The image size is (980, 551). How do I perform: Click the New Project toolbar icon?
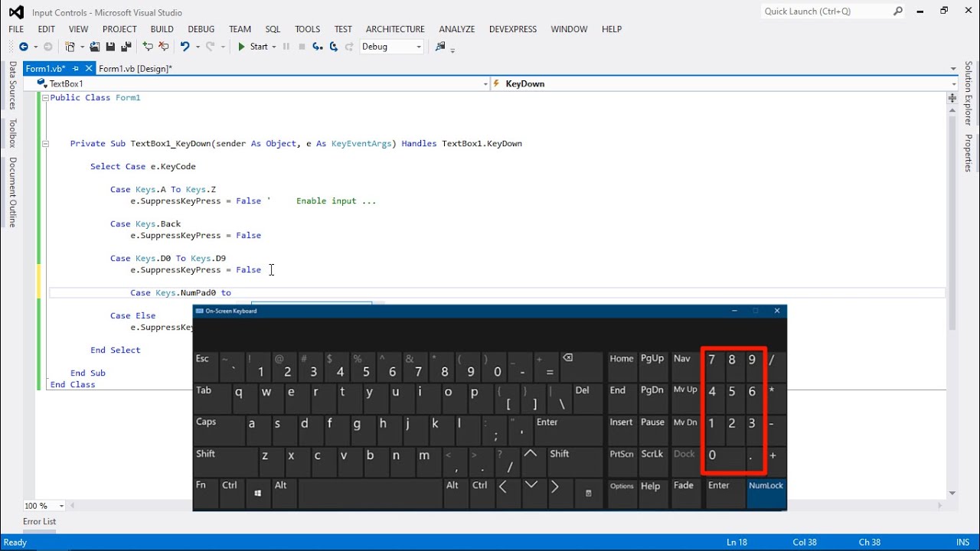(70, 47)
